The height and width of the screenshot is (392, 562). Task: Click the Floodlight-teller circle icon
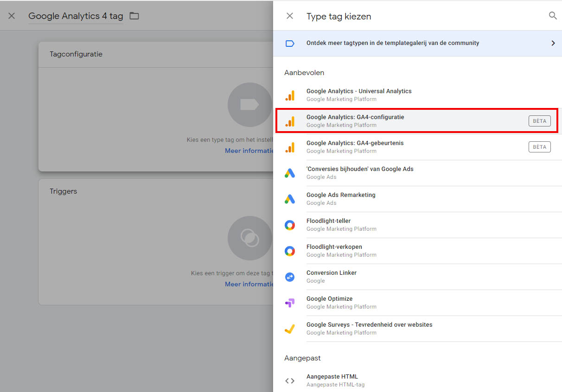pos(290,225)
